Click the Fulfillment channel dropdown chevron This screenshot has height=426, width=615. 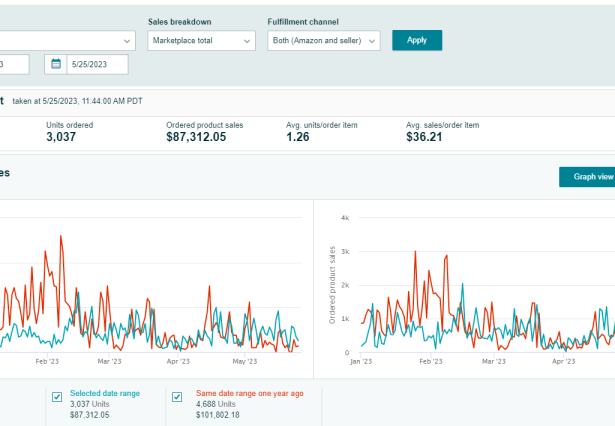(372, 41)
